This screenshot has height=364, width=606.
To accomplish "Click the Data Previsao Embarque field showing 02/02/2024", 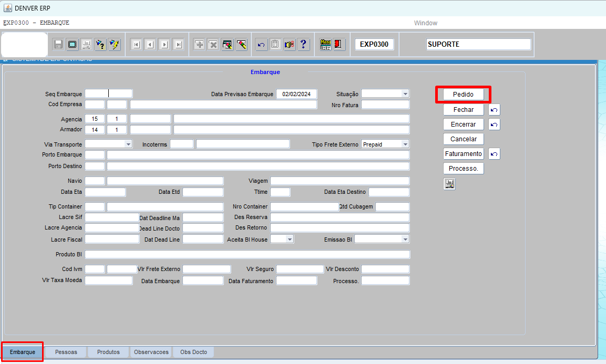I will [x=296, y=94].
